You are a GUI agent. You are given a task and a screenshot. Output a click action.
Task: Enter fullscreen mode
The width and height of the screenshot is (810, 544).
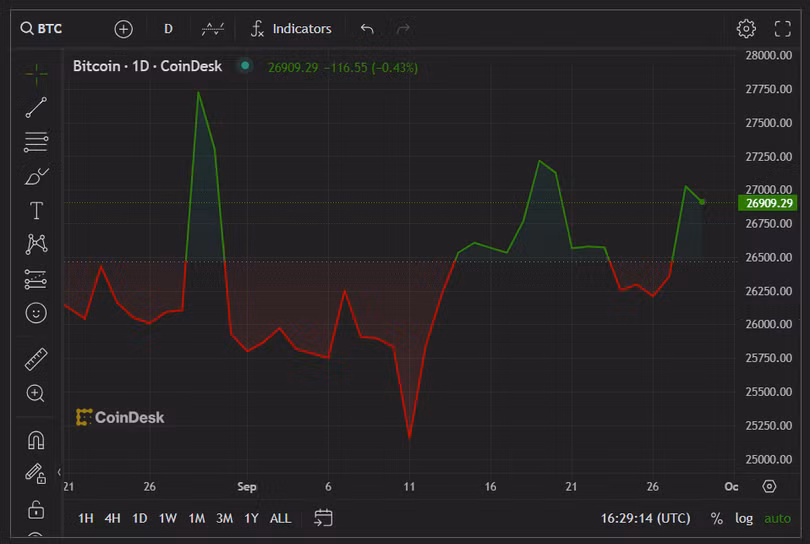click(x=783, y=29)
